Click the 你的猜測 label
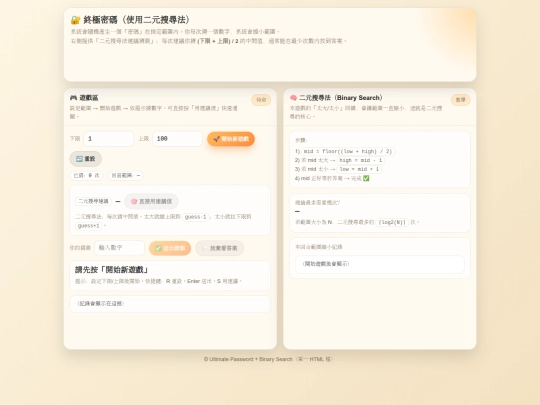The width and height of the screenshot is (540, 405). [x=80, y=248]
